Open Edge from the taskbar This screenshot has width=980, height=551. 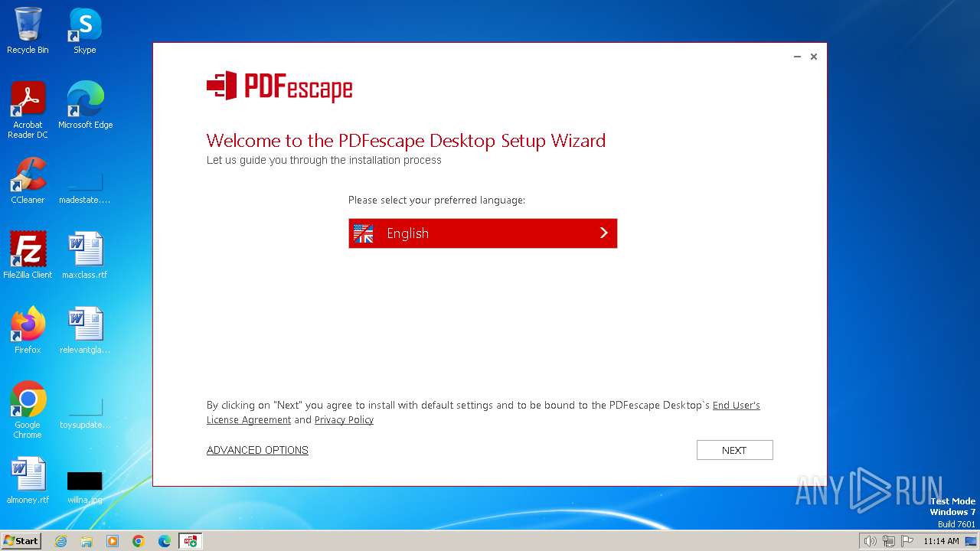(165, 541)
